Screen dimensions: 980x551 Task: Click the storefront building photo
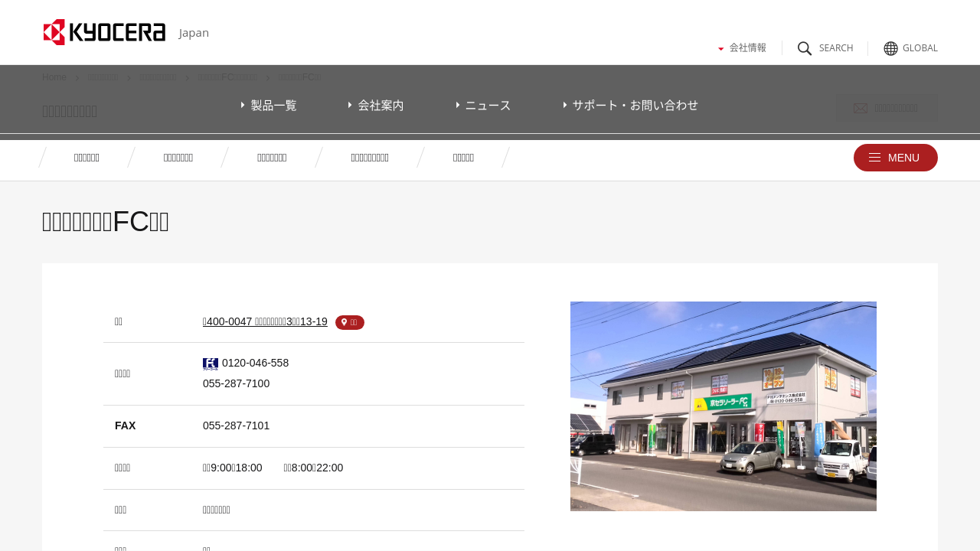click(x=723, y=406)
